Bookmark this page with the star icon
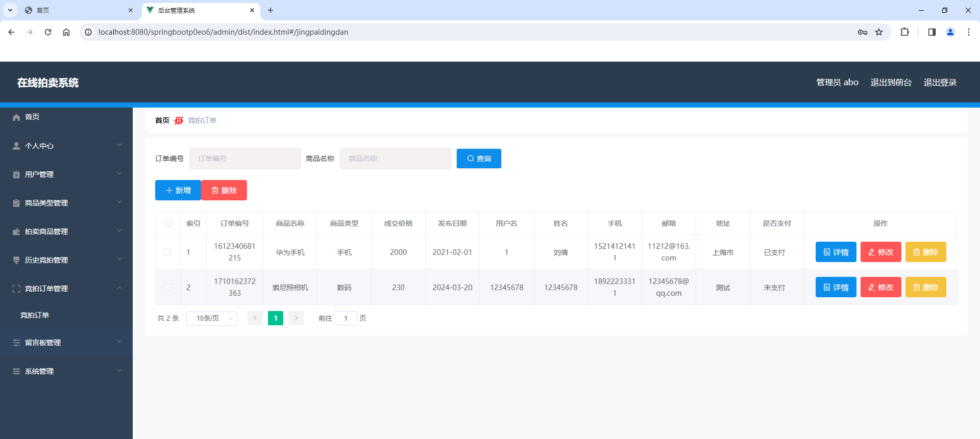 pyautogui.click(x=879, y=32)
